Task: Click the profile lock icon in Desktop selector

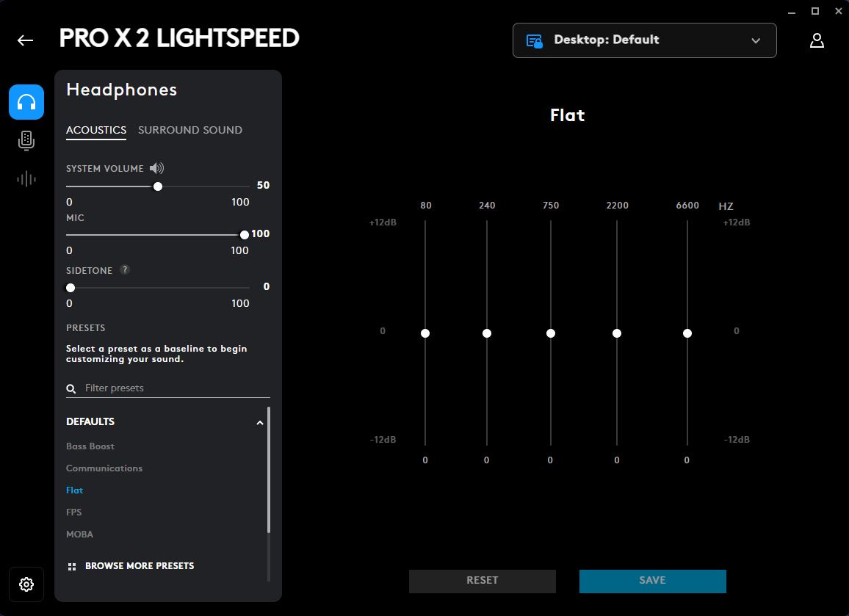Action: point(535,41)
